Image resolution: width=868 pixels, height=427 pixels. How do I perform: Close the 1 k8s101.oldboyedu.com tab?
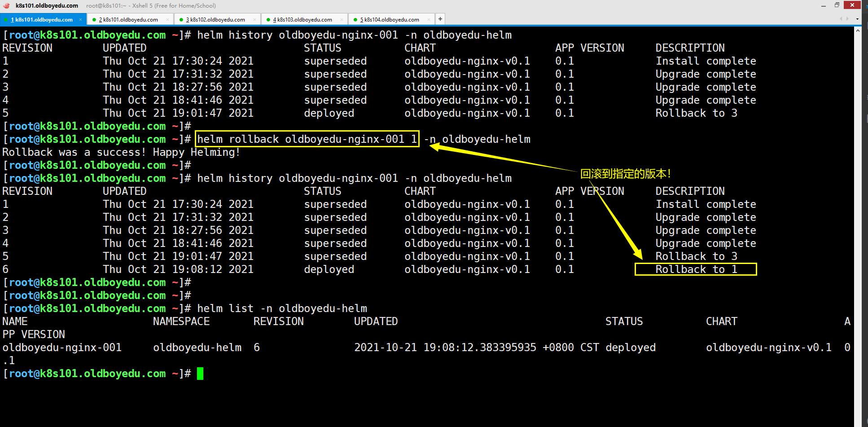click(x=81, y=20)
